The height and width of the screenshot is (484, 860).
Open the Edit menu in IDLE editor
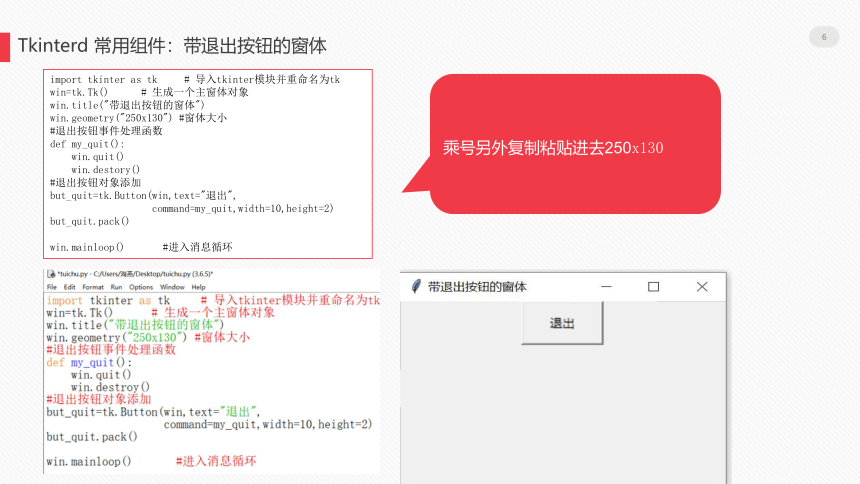pos(70,287)
